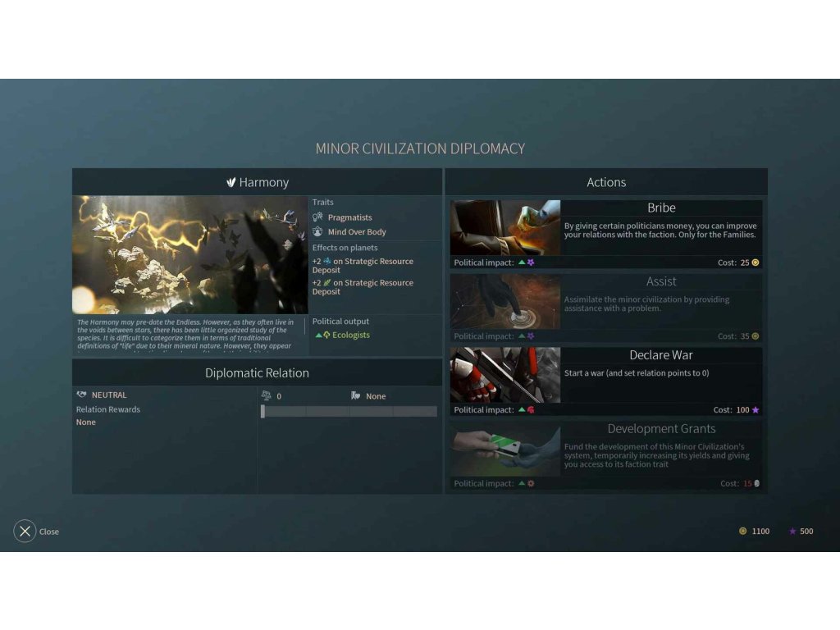Click the lore description scrollbar
The height and width of the screenshot is (630, 840).
[305, 326]
